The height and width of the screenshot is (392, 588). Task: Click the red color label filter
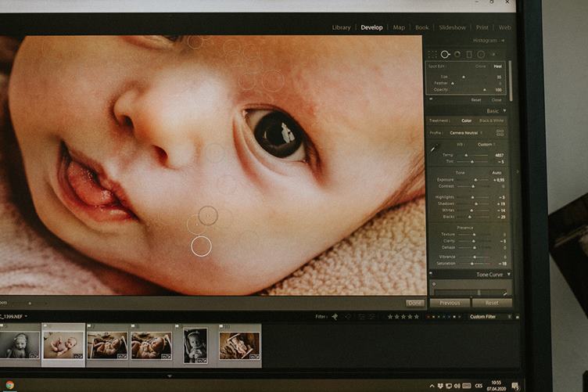(428, 317)
